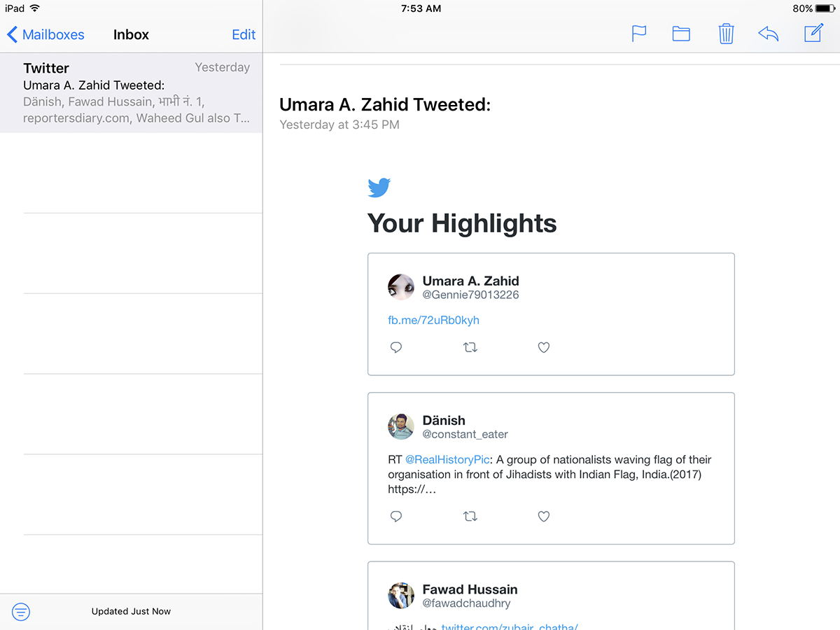
Task: Open the @constant_eater handle
Action: (x=465, y=434)
